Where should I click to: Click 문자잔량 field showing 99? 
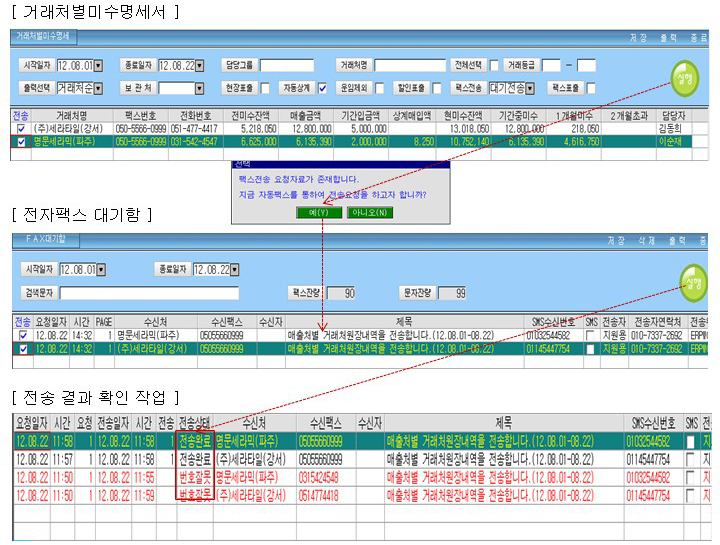pyautogui.click(x=453, y=293)
